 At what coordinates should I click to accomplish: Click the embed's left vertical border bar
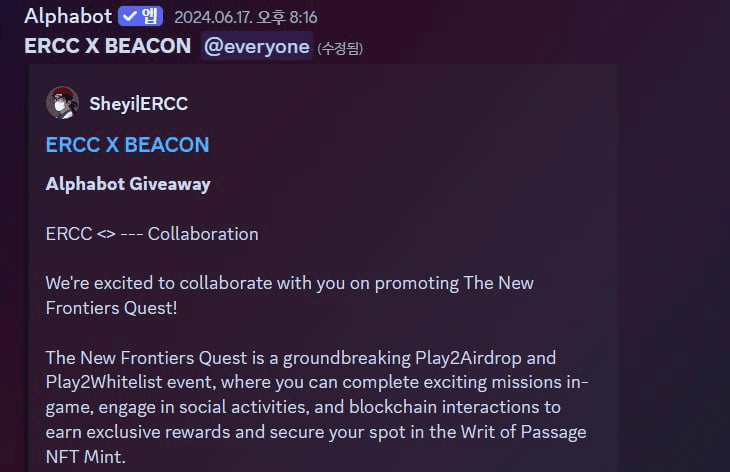[27, 268]
